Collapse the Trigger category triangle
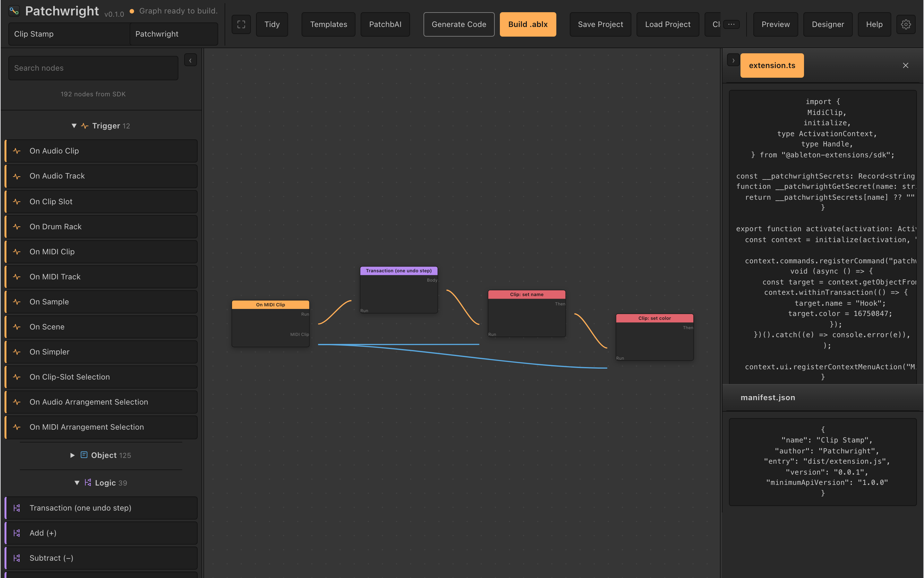Viewport: 924px width, 578px height. click(74, 126)
